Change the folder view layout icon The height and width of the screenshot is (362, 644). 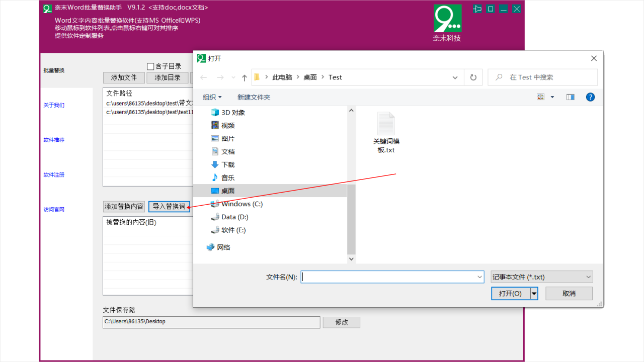(540, 97)
